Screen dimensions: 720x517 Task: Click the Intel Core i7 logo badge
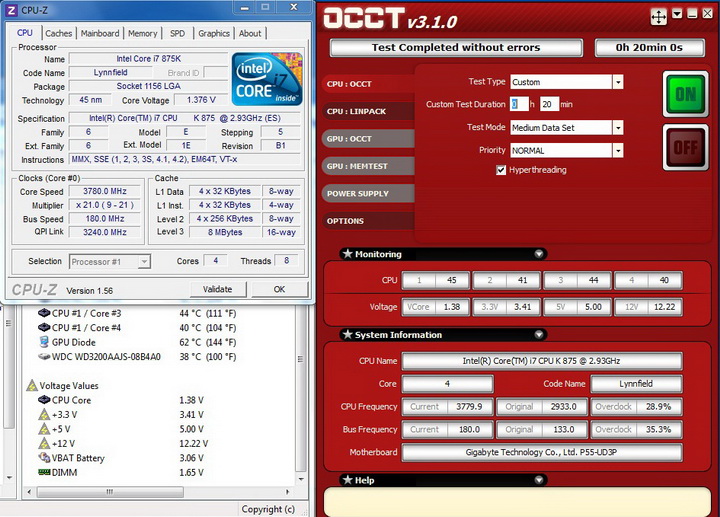tap(267, 79)
